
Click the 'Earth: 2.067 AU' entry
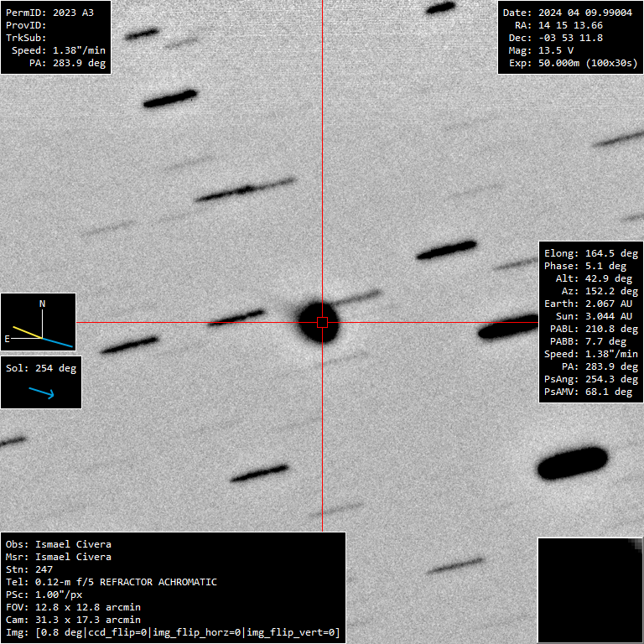click(588, 304)
